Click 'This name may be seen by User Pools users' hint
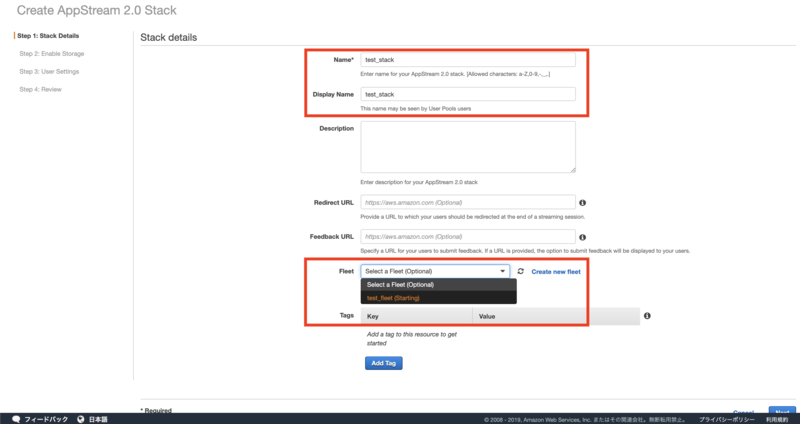800x424 pixels. (416, 109)
